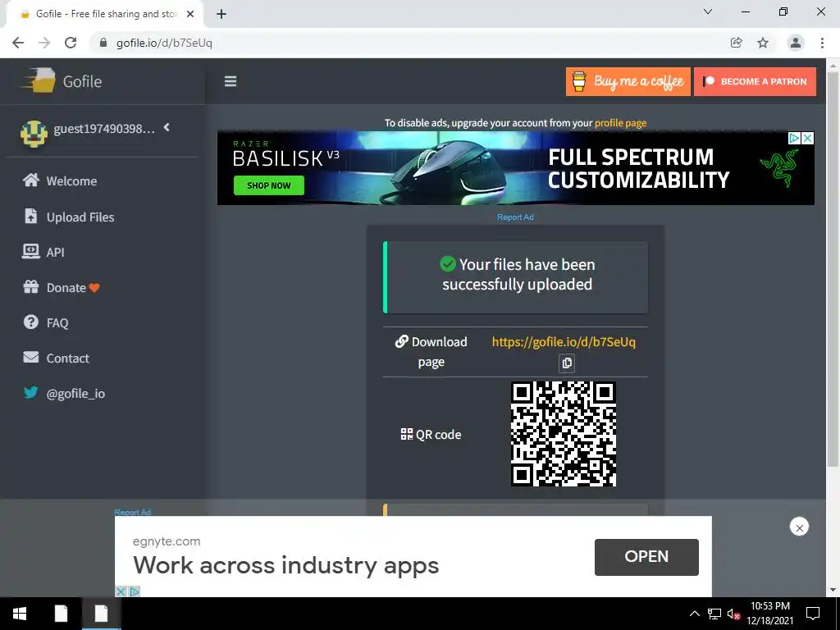Open network tray icon
Viewport: 840px width, 630px height.
tap(714, 614)
